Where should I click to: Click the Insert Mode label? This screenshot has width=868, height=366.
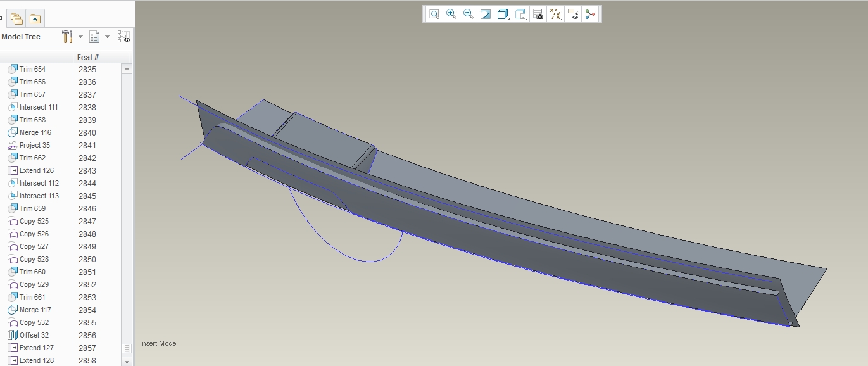coord(158,343)
